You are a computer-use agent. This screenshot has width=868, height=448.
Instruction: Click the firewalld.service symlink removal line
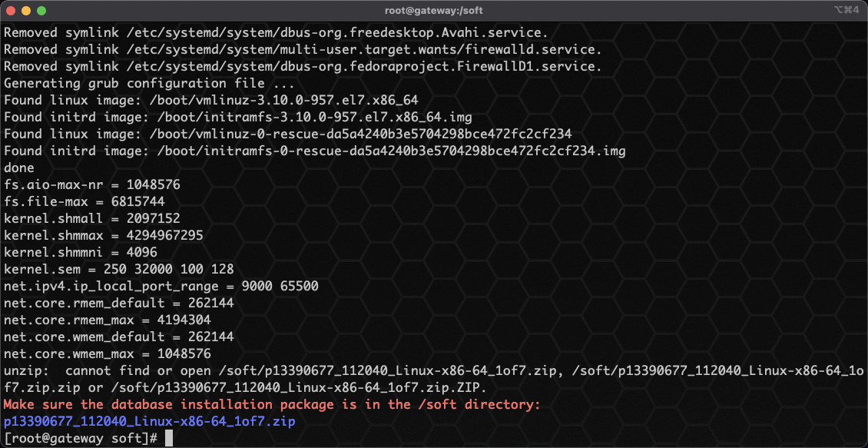click(303, 49)
